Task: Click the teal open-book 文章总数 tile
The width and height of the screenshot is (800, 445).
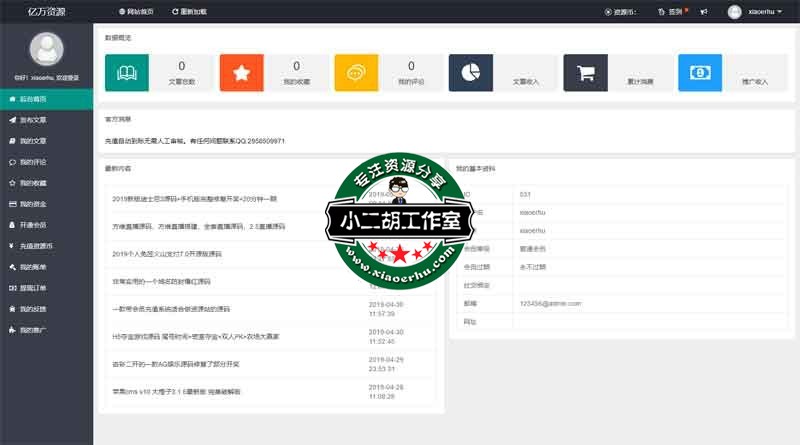Action: tap(127, 73)
